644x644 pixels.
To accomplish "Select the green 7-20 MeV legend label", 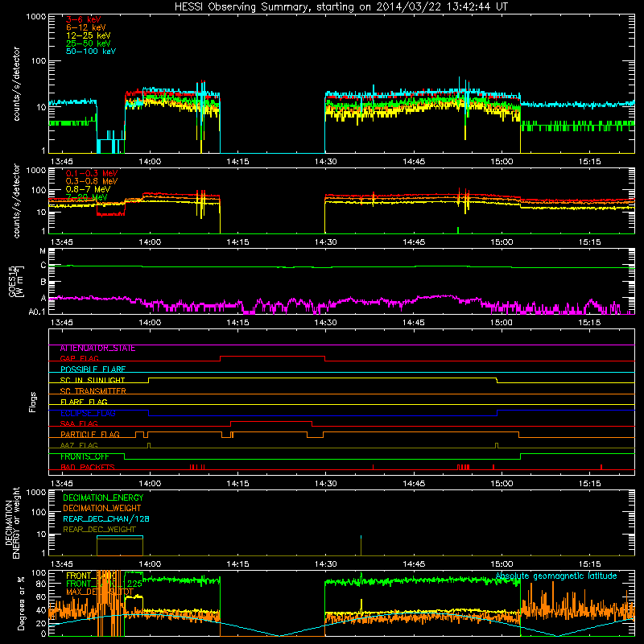I will click(87, 197).
